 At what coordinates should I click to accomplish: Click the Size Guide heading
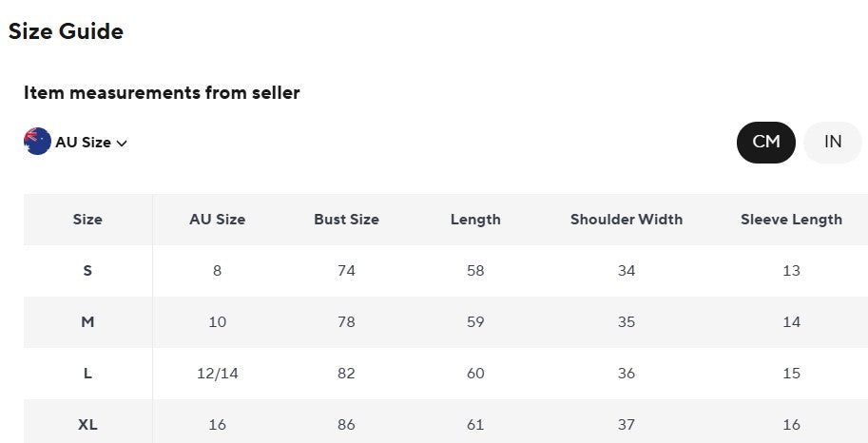click(x=66, y=31)
